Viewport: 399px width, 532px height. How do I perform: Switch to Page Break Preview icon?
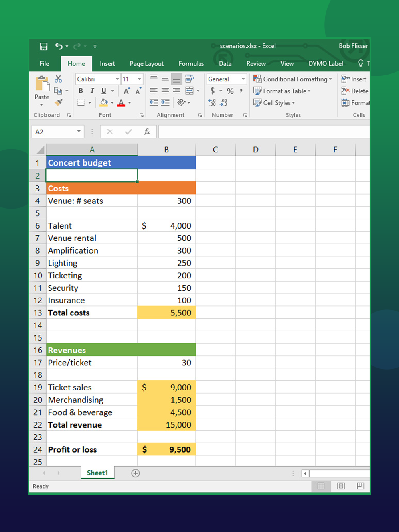click(x=360, y=486)
